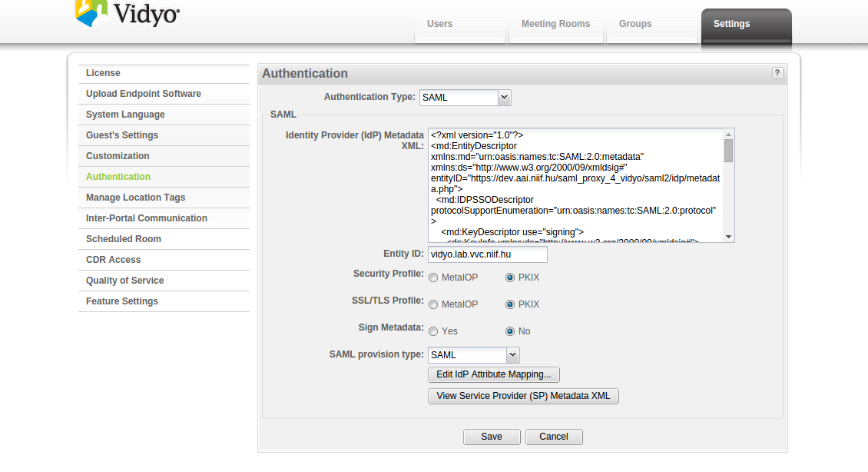Cancel the authentication changes
Screen dimensions: 868x472
[554, 437]
